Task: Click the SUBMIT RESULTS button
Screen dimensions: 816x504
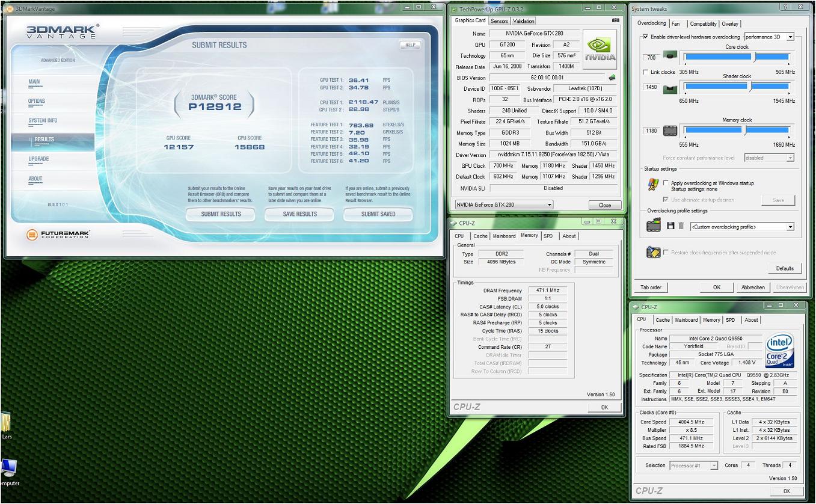Action: click(x=221, y=214)
